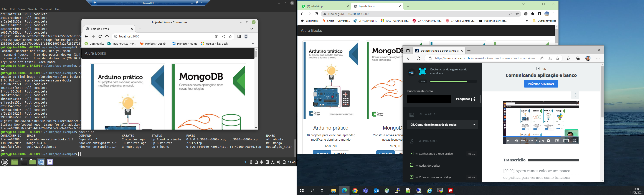644x195 pixels.
Task: Open the Terminal menu in terminal window
Action: [x=46, y=9]
